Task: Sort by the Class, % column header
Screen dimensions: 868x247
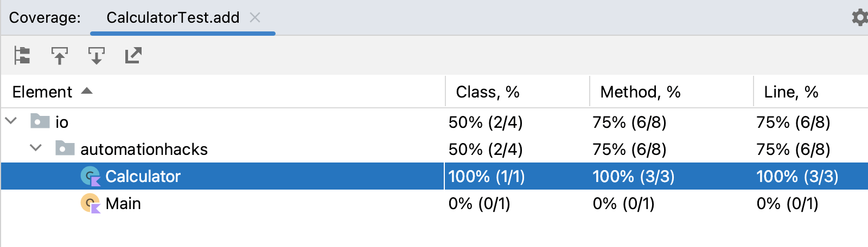Action: [487, 92]
